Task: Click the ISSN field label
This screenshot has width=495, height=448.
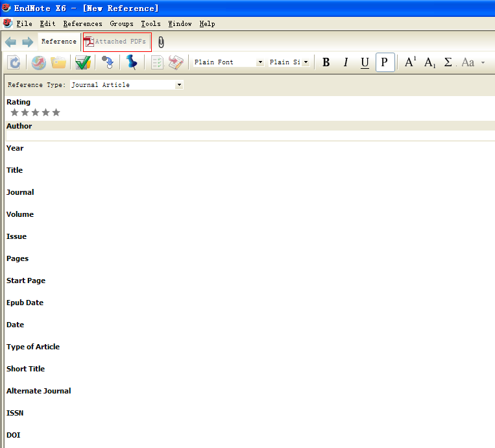Action: click(15, 413)
